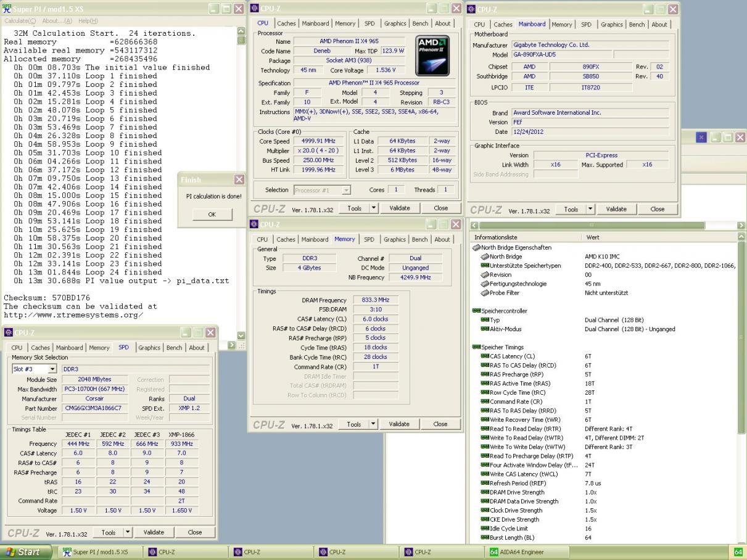
Task: Click the Dual Channel (128 Bit) - Unganged value
Action: coord(630,329)
